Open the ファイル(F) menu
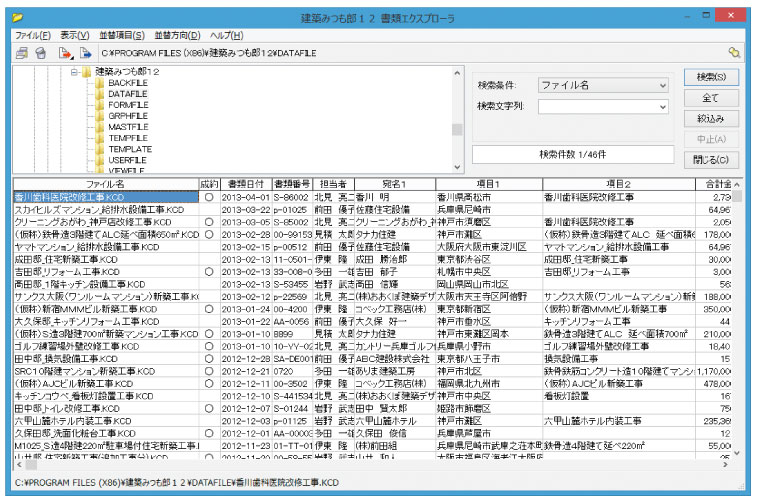This screenshot has width=760, height=504. point(32,35)
